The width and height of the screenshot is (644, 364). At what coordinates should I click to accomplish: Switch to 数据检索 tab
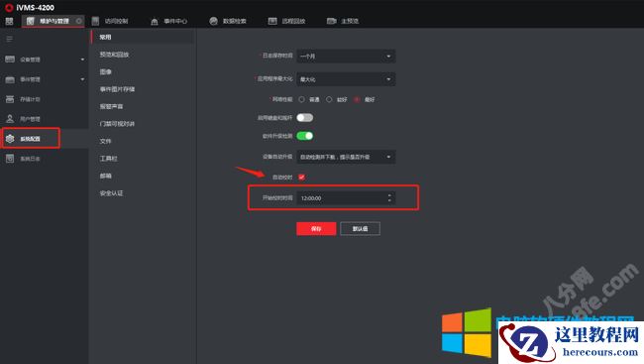(x=228, y=21)
